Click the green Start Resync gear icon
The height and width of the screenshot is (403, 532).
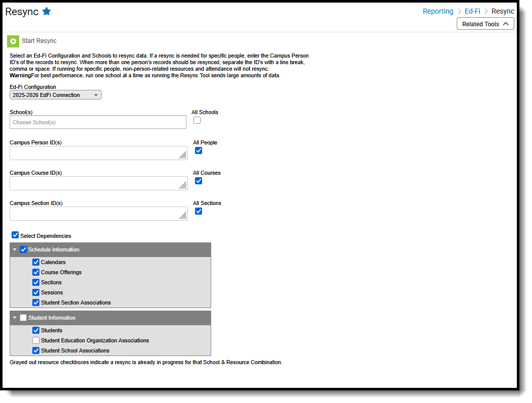pyautogui.click(x=13, y=41)
